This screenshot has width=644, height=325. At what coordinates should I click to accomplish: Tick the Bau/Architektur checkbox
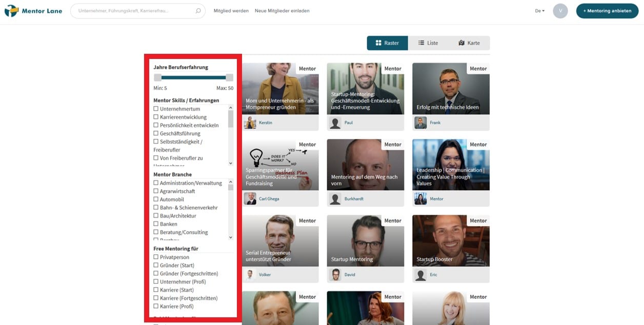point(156,216)
